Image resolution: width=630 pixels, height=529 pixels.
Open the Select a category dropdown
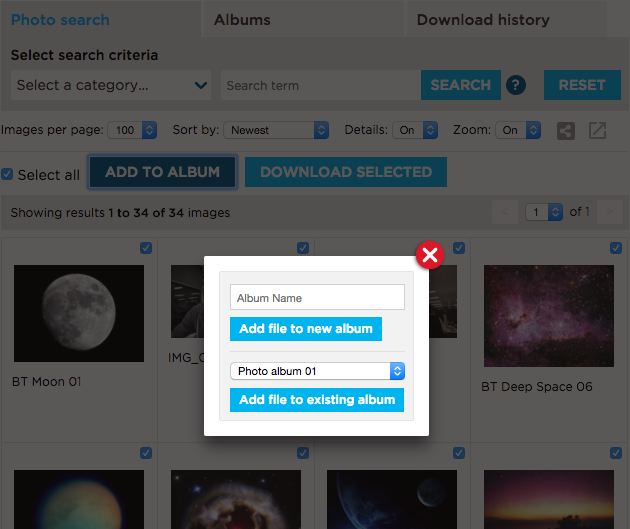coord(112,86)
